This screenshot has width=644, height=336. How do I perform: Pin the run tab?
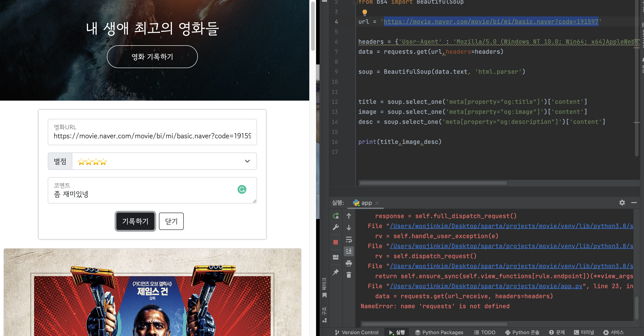[x=336, y=272]
